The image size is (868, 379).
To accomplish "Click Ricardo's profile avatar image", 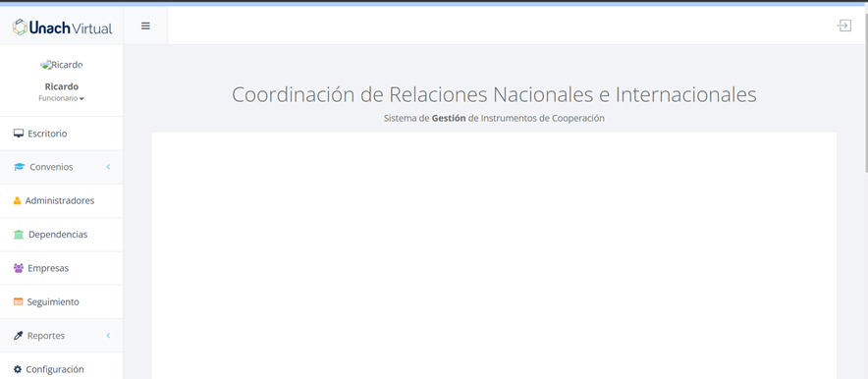I will [x=62, y=65].
